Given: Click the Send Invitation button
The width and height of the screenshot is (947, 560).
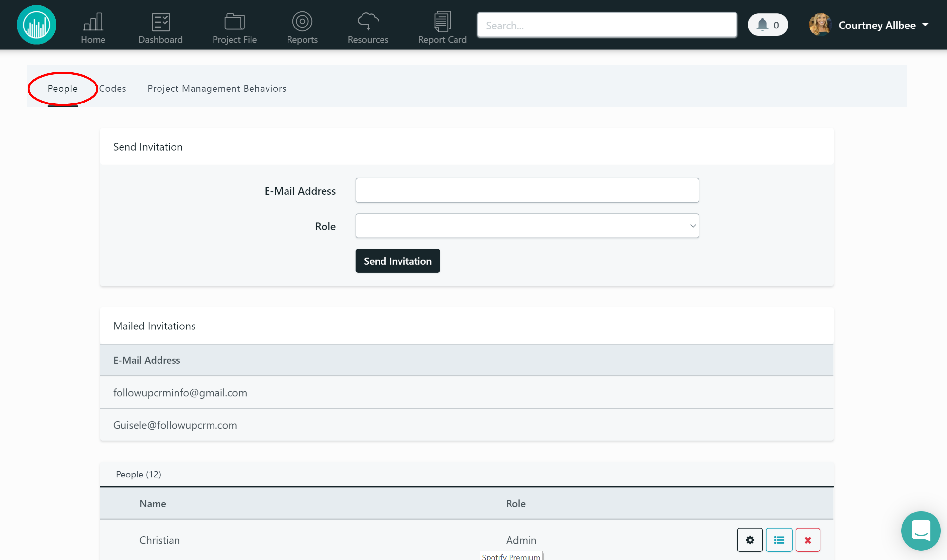Looking at the screenshot, I should [398, 261].
